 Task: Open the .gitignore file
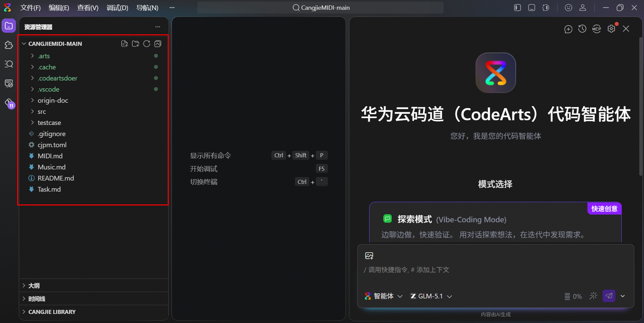pyautogui.click(x=94, y=134)
